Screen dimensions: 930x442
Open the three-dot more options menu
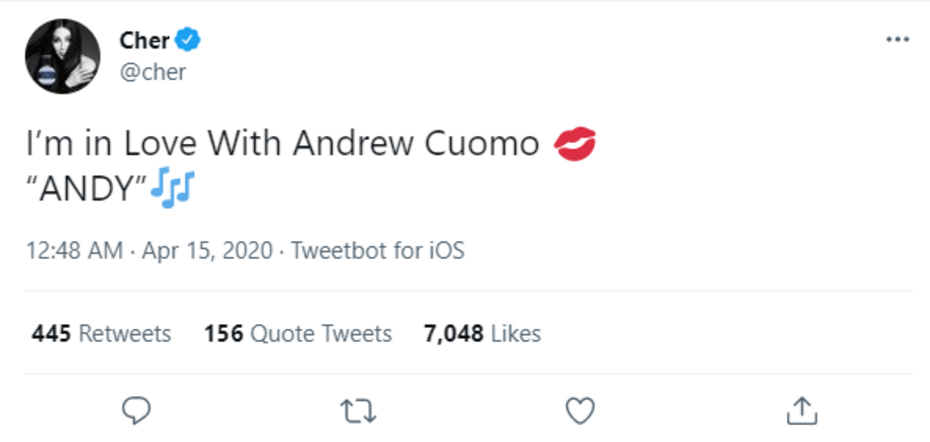click(897, 39)
